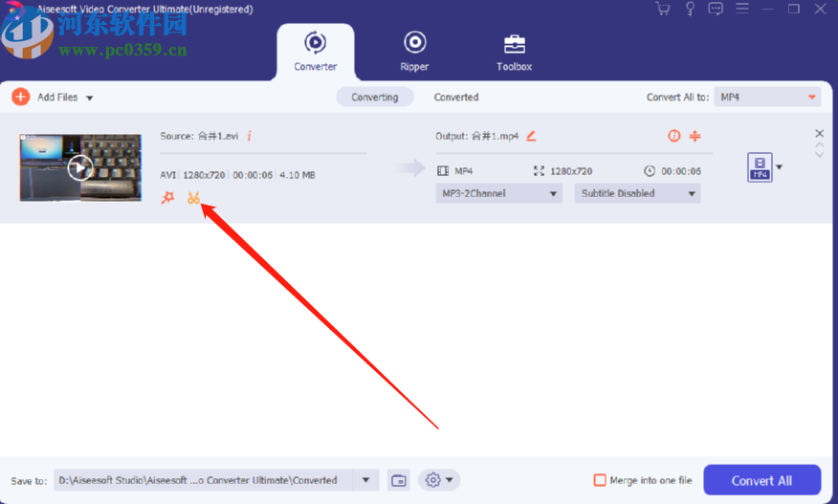The width and height of the screenshot is (838, 504).
Task: Switch to the Ripper tab
Action: (415, 52)
